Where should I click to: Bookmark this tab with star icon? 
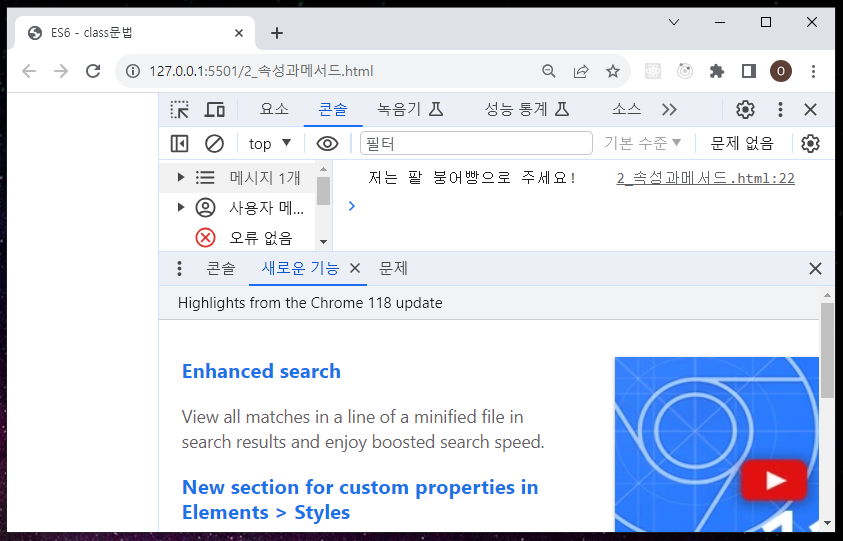point(613,71)
